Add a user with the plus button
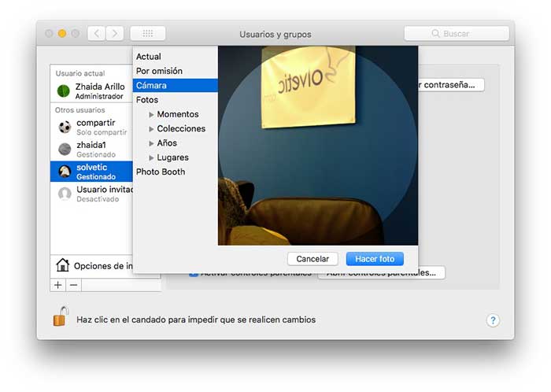The height and width of the screenshot is (392, 551). (x=58, y=285)
